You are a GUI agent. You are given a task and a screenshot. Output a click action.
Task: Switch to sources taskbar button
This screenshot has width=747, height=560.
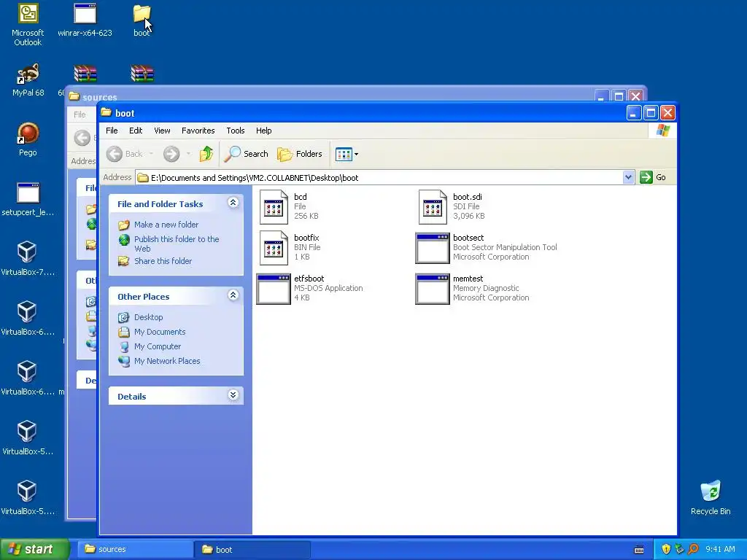134,550
